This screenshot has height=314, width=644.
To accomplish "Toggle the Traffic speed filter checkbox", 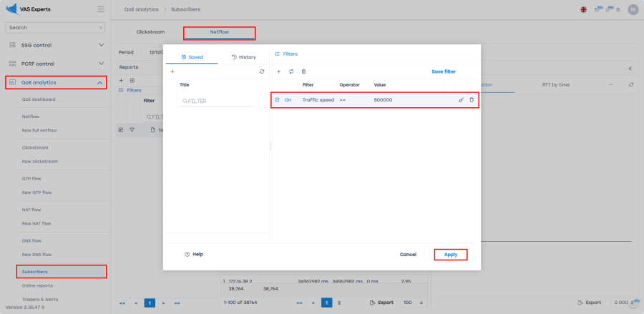I will coord(278,100).
